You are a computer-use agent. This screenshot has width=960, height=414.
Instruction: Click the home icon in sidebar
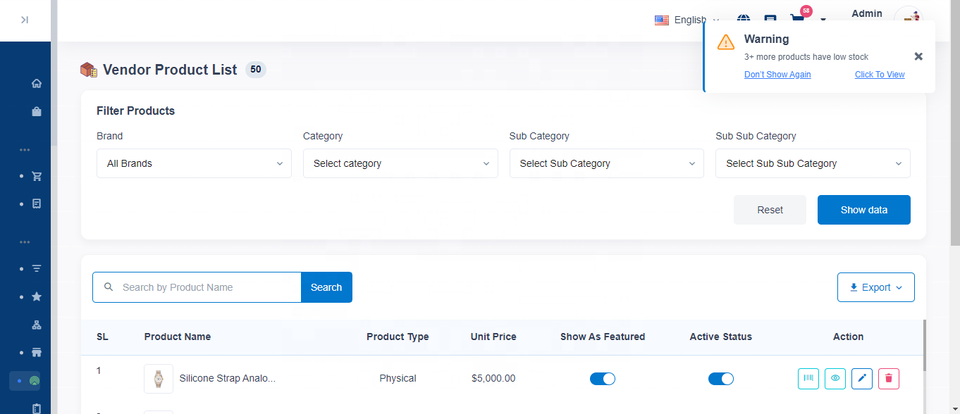click(x=37, y=83)
